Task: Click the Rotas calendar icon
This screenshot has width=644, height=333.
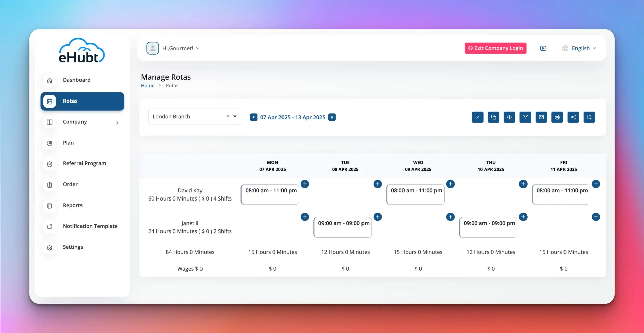Action: [x=50, y=102]
